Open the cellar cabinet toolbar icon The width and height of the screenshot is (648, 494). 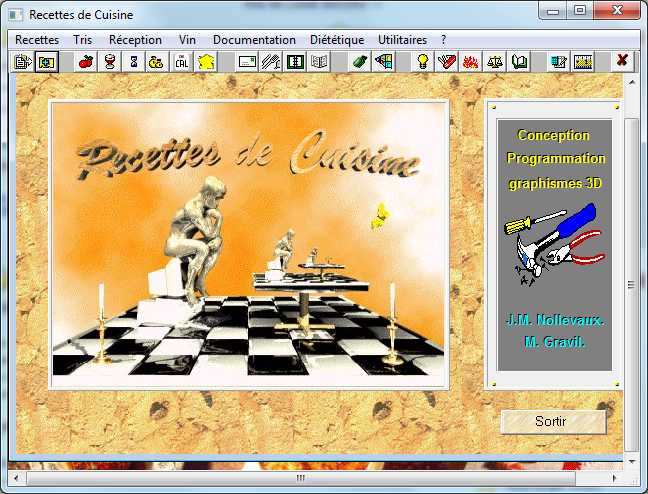pos(384,62)
